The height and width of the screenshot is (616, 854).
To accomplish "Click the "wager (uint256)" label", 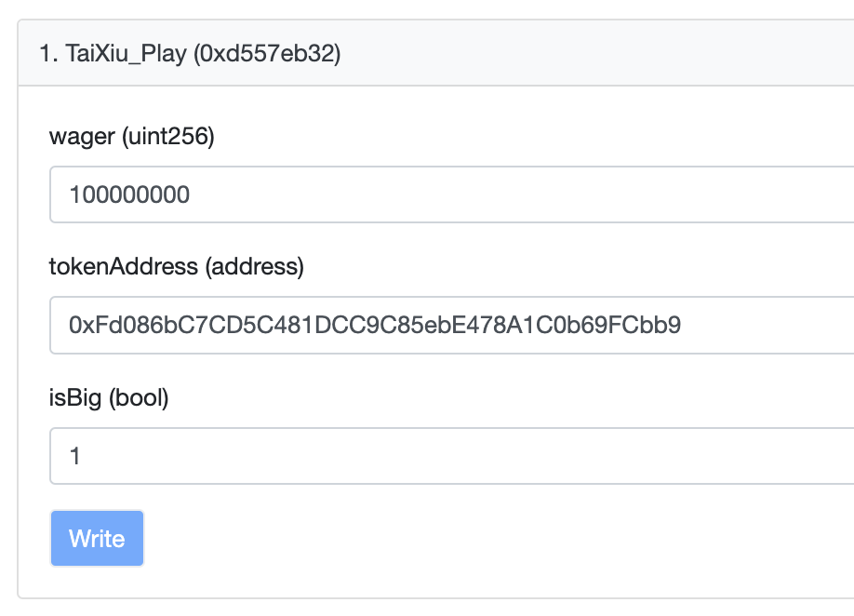I will click(x=131, y=138).
